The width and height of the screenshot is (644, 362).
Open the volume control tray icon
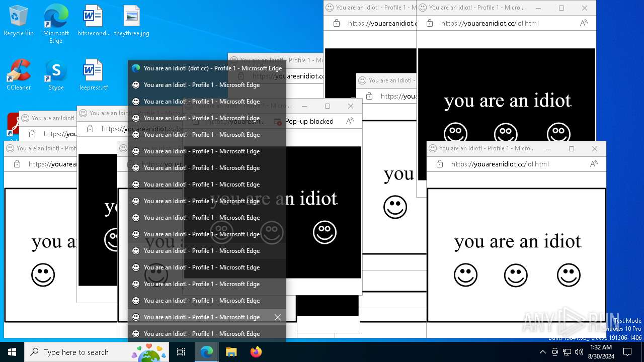point(579,352)
